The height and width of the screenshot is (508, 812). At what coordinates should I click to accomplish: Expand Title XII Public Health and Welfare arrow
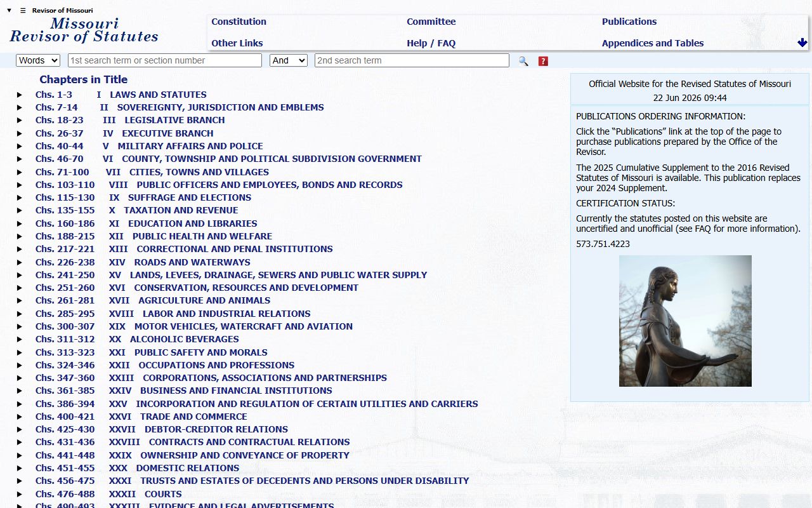[20, 236]
